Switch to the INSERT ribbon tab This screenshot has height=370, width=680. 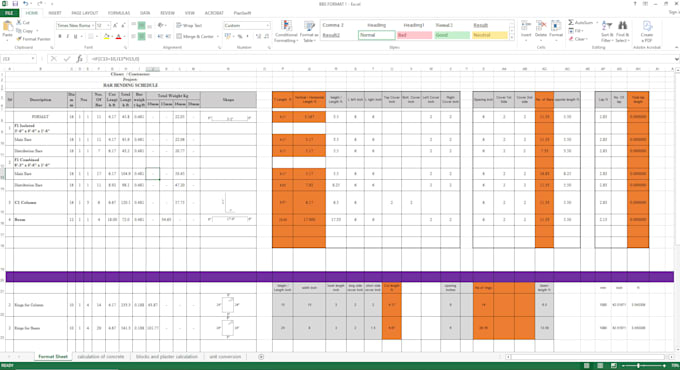click(x=55, y=13)
